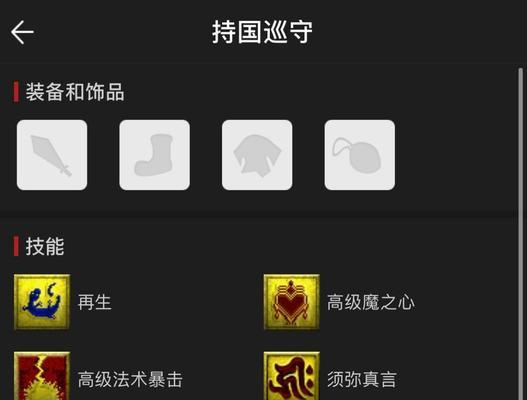The image size is (527, 400).
Task: Click the 高级魔之心 skill label
Action: (x=371, y=302)
